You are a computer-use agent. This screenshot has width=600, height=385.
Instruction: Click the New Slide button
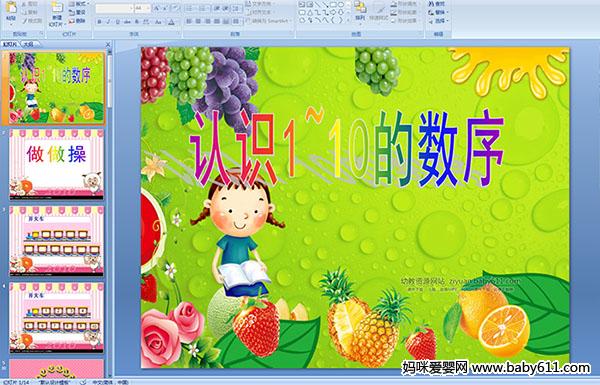pos(57,14)
